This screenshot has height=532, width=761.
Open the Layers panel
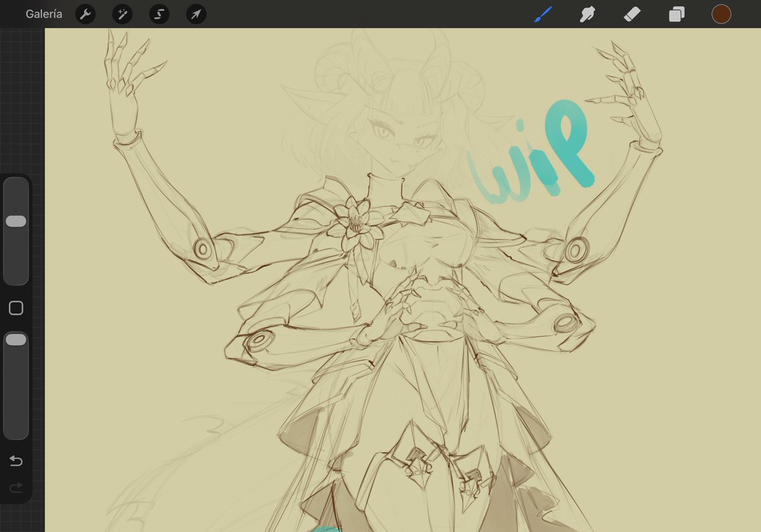677,14
